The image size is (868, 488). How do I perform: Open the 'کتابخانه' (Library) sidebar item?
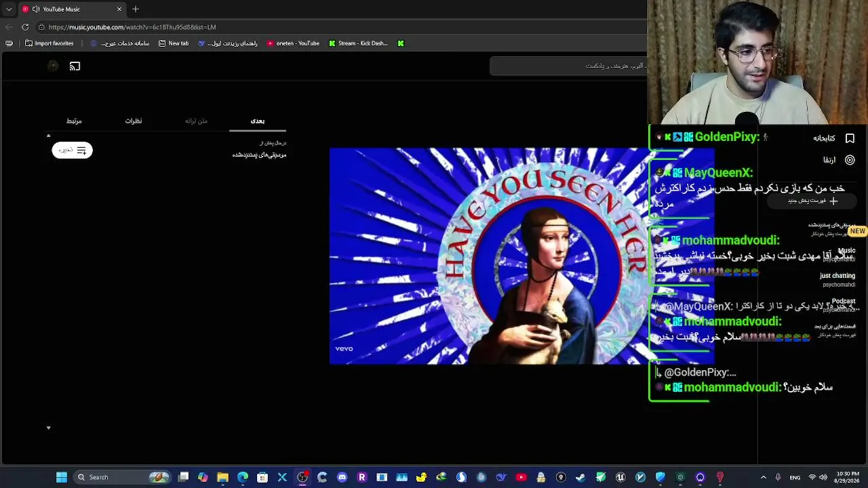pos(834,138)
